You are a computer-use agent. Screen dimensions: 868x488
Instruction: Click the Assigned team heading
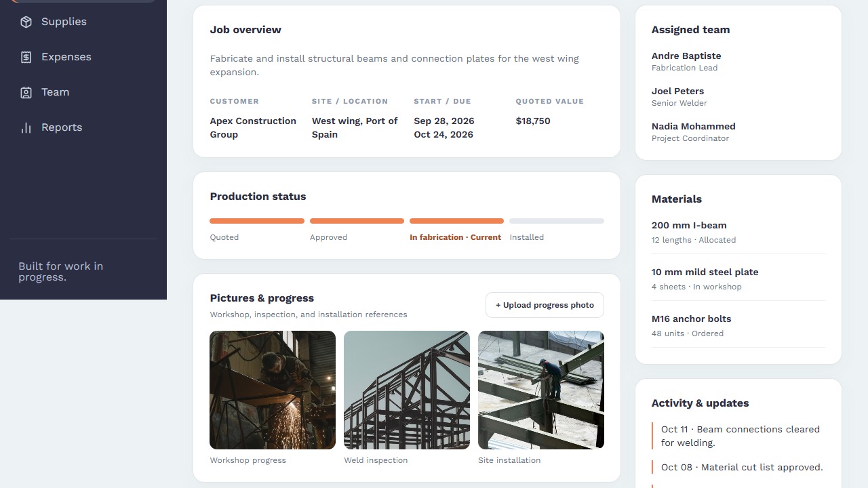click(x=690, y=30)
